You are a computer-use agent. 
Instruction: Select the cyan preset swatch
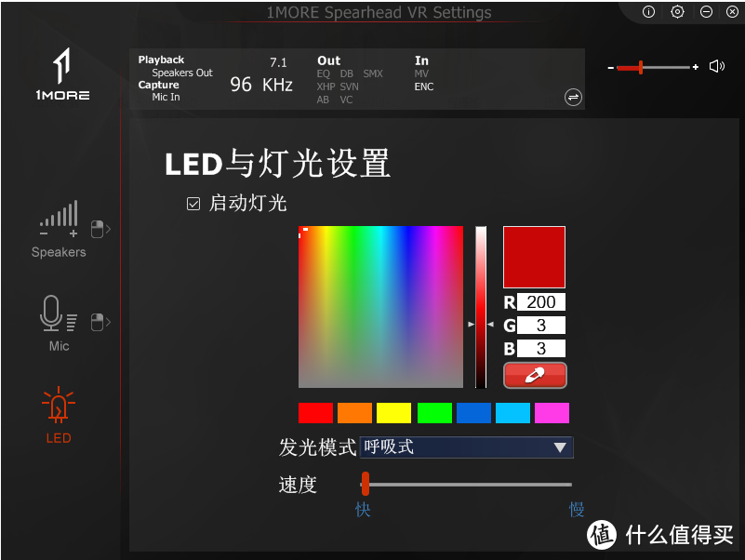point(512,413)
